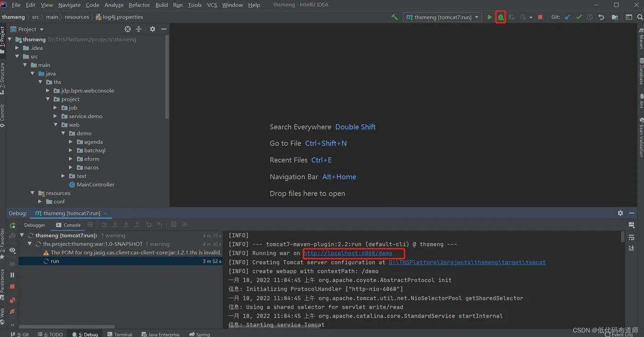Click the Git update project arrow

567,17
